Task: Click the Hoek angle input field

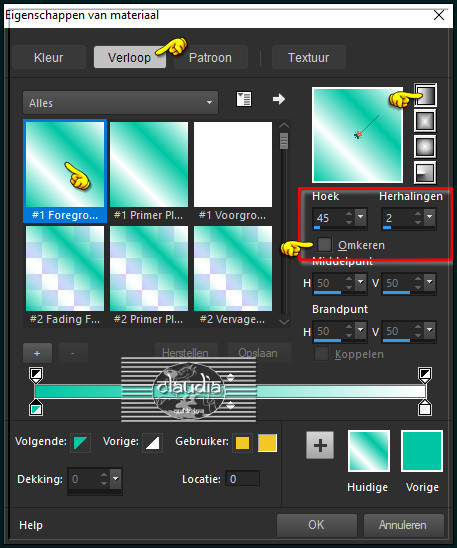Action: click(x=329, y=218)
